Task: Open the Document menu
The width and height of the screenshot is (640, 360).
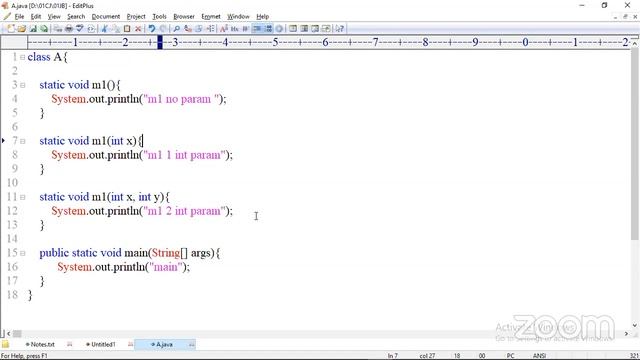Action: pos(106,17)
